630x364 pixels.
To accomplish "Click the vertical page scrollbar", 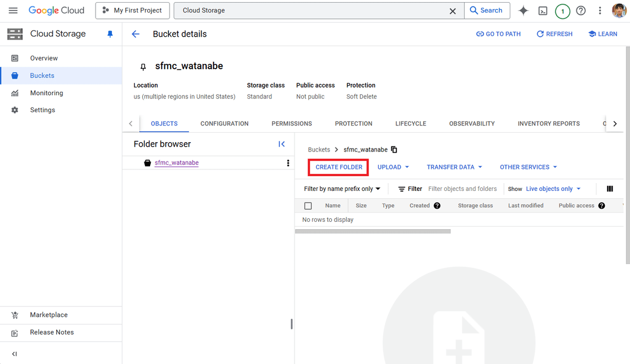I will (x=627, y=155).
